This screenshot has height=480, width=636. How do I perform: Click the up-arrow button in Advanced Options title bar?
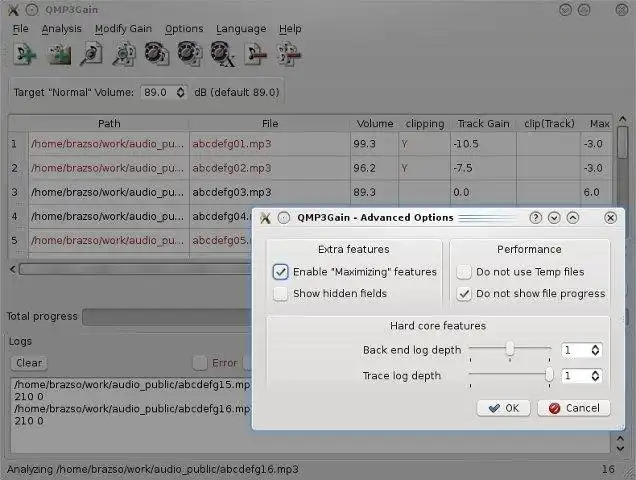(572, 218)
